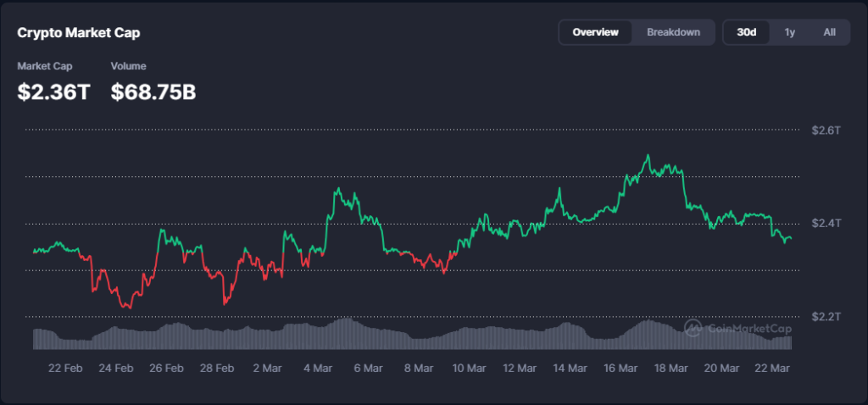Screen dimensions: 868x405
Task: Click the $2.36T market cap value
Action: (x=53, y=92)
